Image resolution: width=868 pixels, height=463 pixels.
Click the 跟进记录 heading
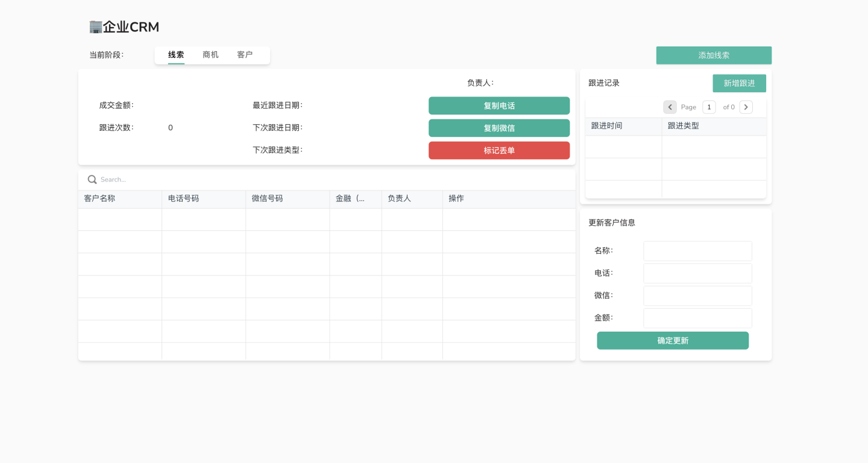tap(604, 83)
